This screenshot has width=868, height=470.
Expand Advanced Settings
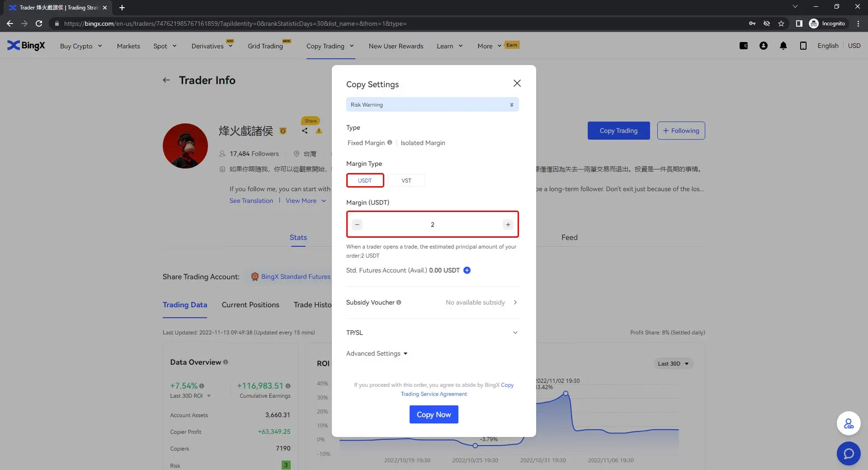pos(377,353)
